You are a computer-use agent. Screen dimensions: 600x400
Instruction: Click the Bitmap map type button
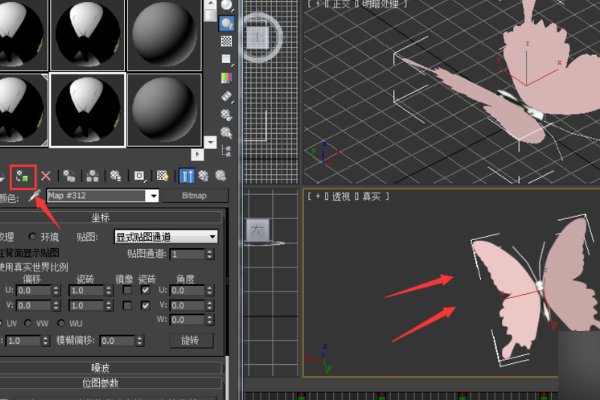pos(195,196)
